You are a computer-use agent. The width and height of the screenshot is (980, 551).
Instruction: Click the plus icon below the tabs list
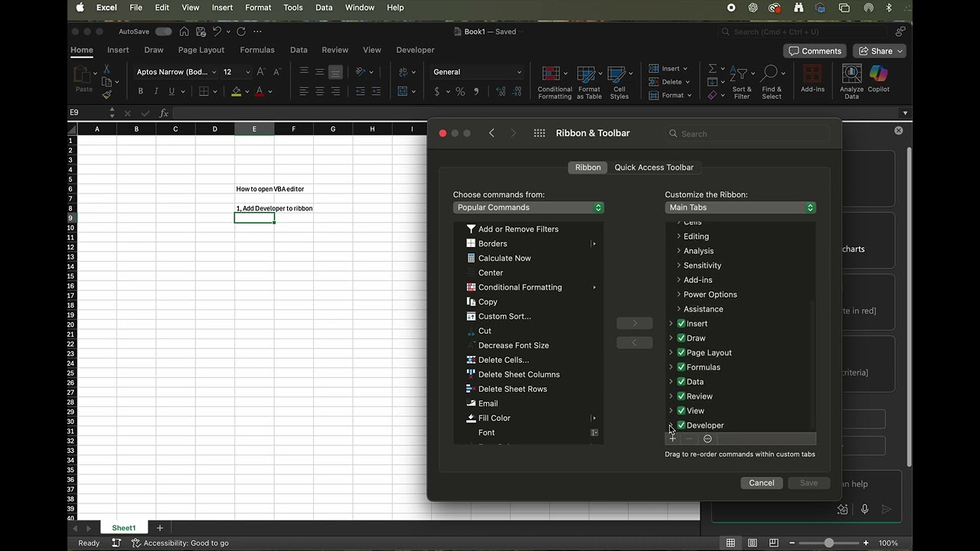pyautogui.click(x=672, y=439)
